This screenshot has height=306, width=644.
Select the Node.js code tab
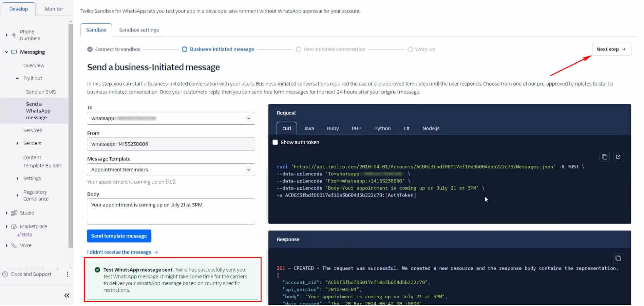(x=431, y=128)
